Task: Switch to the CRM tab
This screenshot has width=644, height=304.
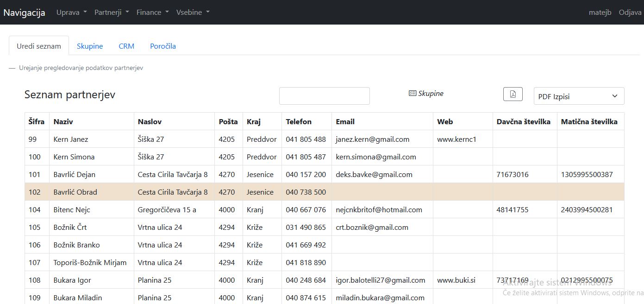Action: (x=126, y=46)
